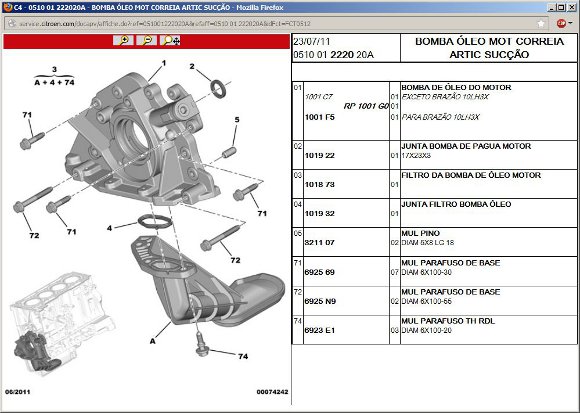Click reference code 0510 01 2220 20A
Viewport: 580px width, 413px height.
click(x=333, y=55)
